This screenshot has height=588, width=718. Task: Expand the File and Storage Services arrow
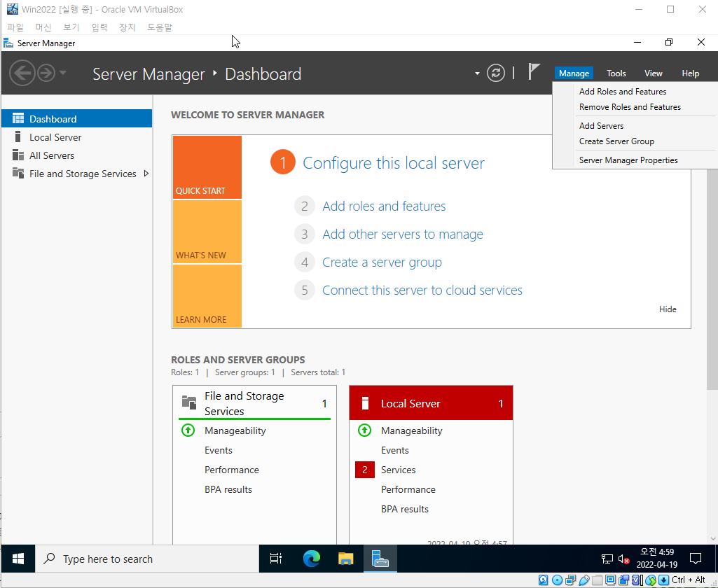pyautogui.click(x=146, y=174)
